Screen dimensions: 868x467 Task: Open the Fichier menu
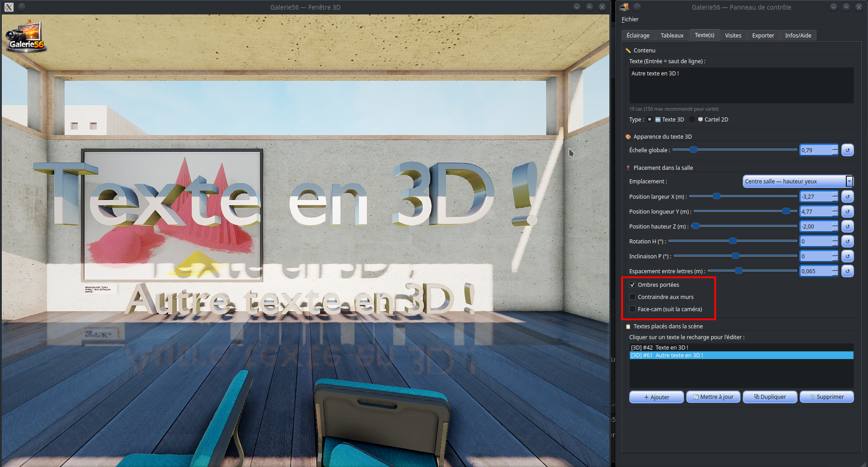(x=630, y=19)
